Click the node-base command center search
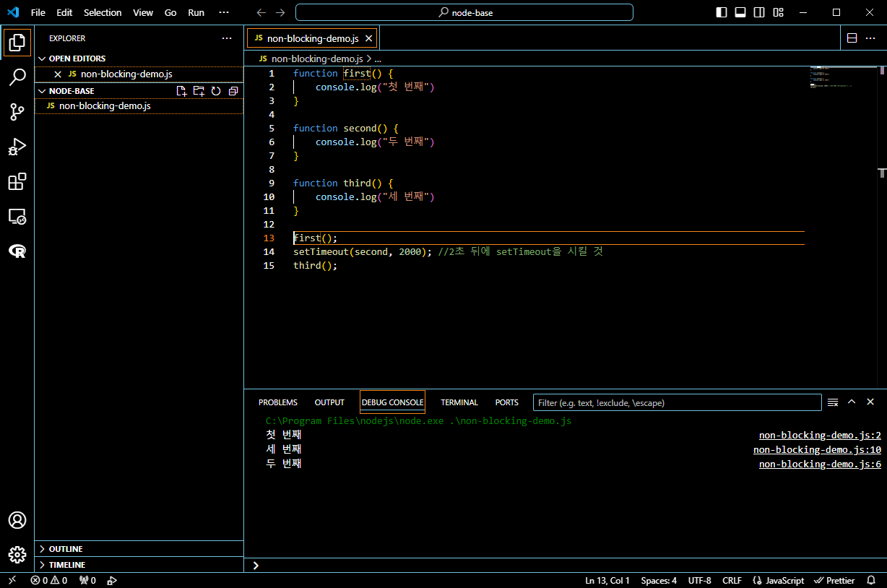This screenshot has height=588, width=887. [x=464, y=12]
